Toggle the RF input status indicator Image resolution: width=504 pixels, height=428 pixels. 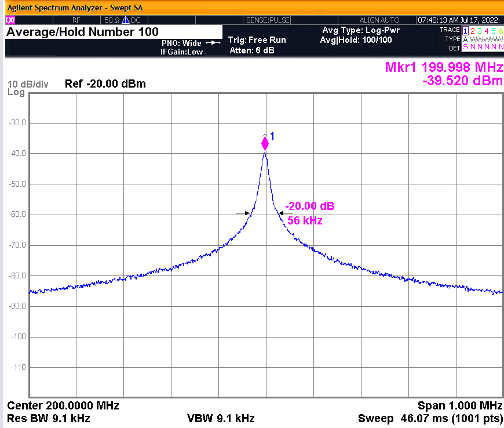75,20
